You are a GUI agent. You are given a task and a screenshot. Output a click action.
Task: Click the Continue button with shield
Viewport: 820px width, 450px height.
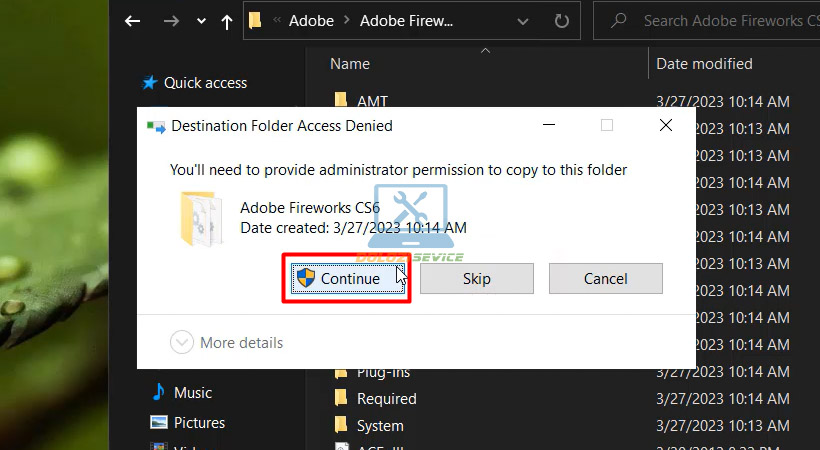click(339, 279)
